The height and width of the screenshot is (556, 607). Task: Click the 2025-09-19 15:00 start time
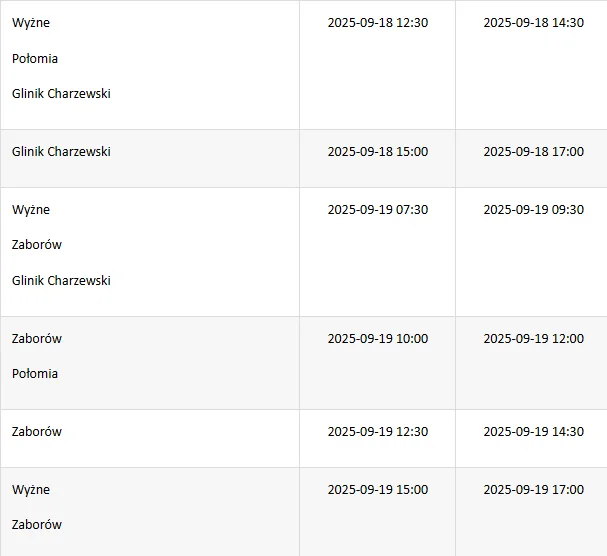pyautogui.click(x=377, y=490)
